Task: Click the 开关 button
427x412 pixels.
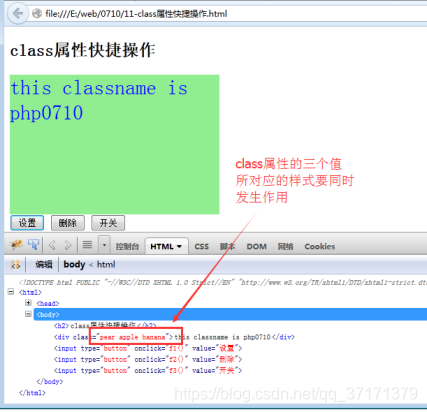Action: pyautogui.click(x=108, y=223)
